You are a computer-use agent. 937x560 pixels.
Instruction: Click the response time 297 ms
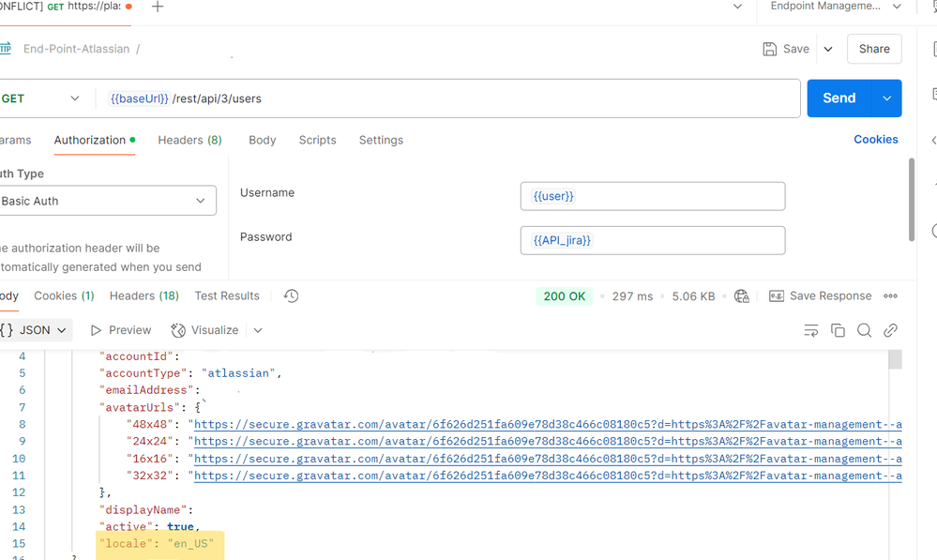[632, 296]
